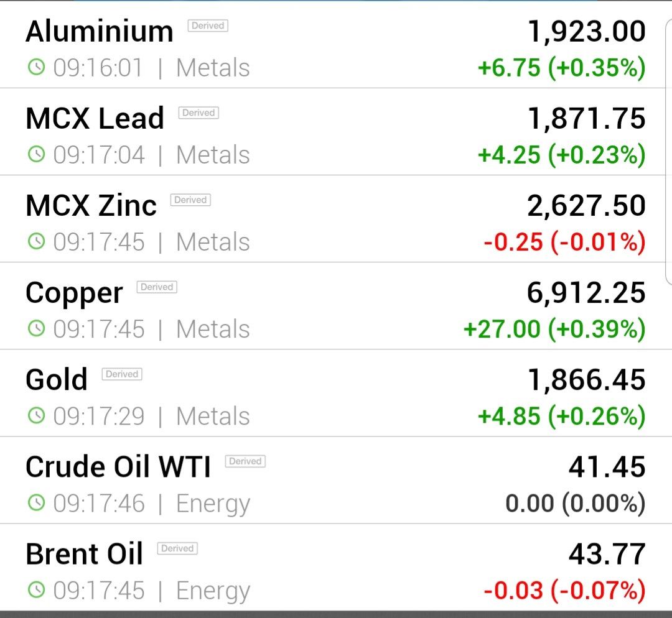Click the scrollbar handle at right edge
Image resolution: width=672 pixels, height=618 pixels.
pos(668,151)
